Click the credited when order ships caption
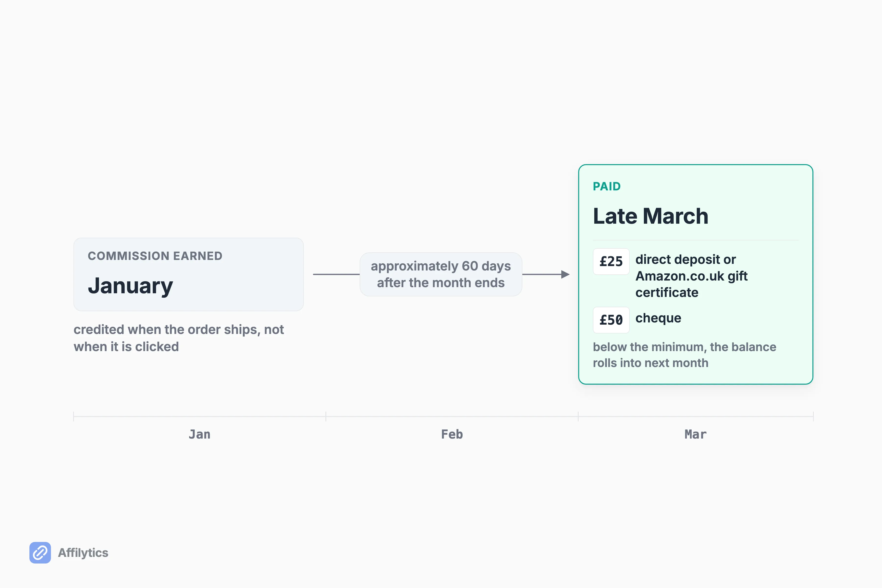The image size is (882, 588). tap(179, 338)
